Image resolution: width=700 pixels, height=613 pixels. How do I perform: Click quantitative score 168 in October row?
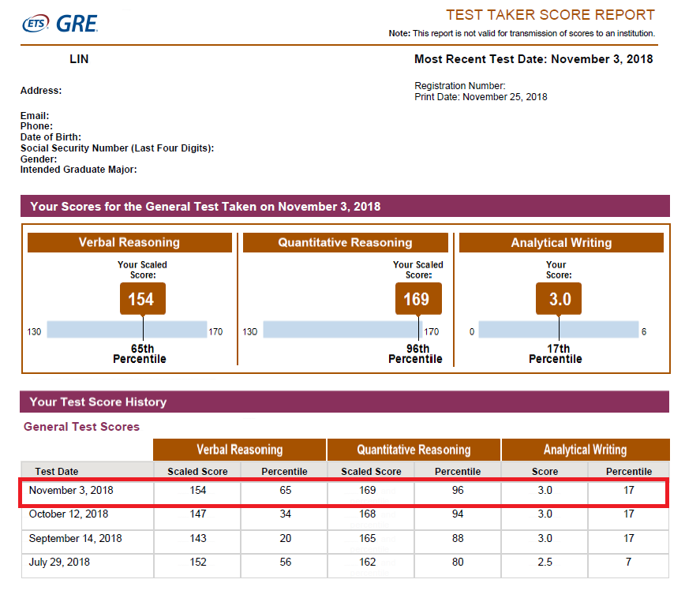point(368,514)
